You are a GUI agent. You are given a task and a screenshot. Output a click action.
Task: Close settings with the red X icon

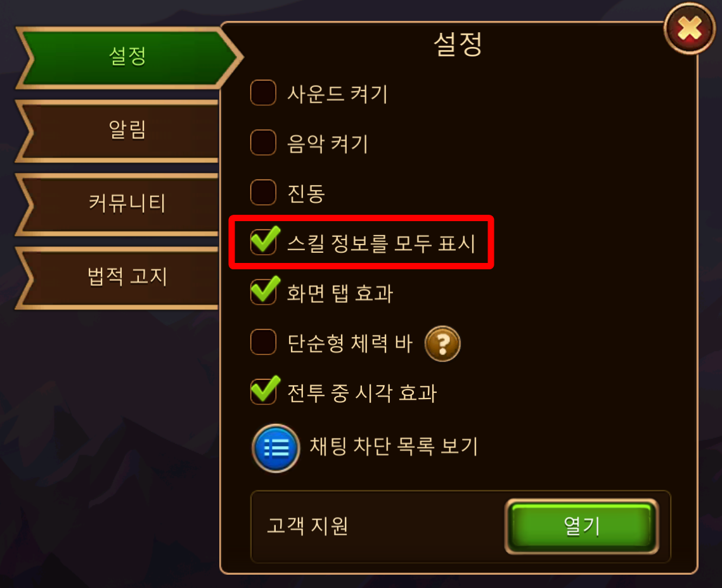coord(689,29)
